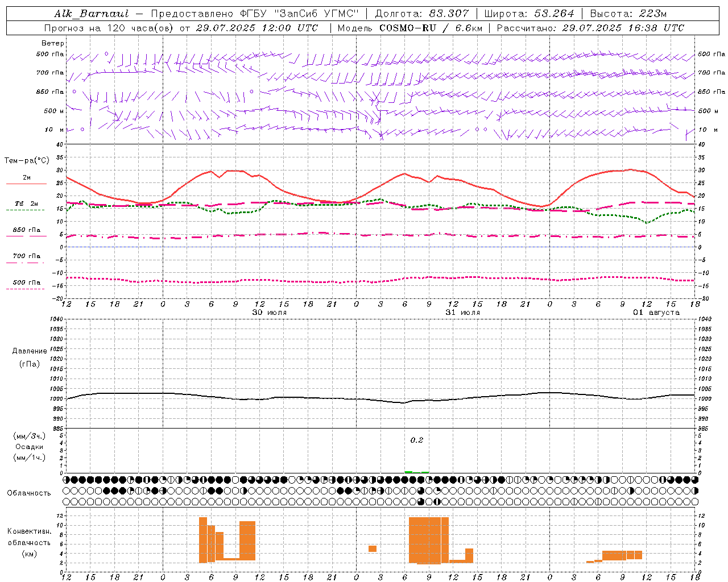Screen dimensions: 728x582
Task: Click the 'Давление' pressure panel label
Action: click(30, 351)
